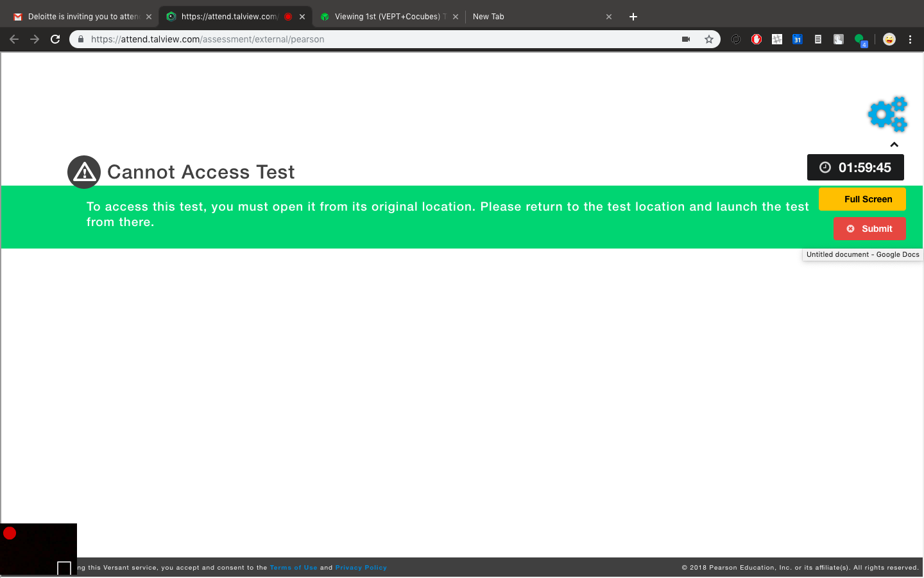This screenshot has width=924, height=578.
Task: Go back to the previous page
Action: [14, 39]
